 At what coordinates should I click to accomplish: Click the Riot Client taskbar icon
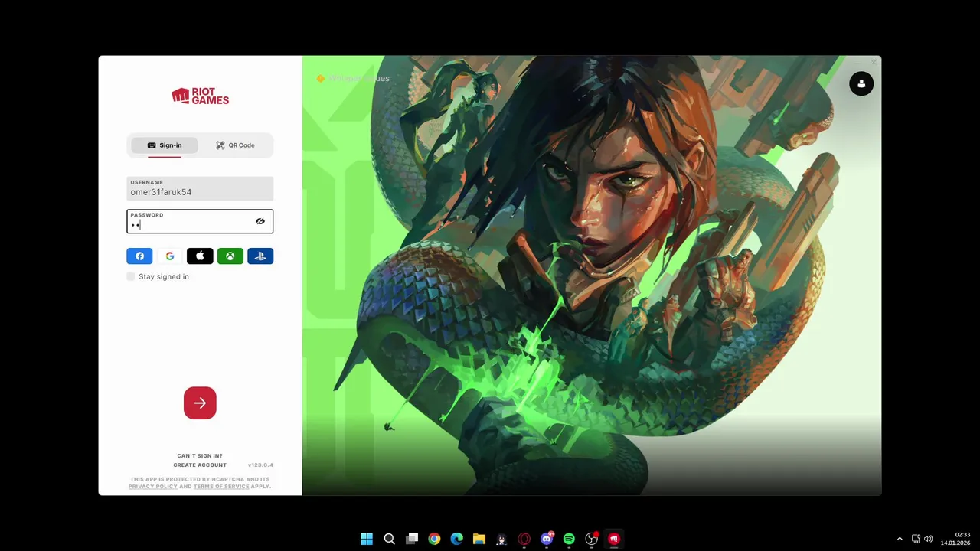pos(613,539)
